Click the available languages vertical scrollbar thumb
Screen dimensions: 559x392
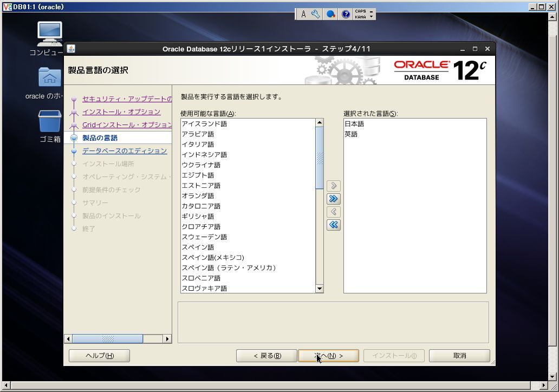point(320,158)
